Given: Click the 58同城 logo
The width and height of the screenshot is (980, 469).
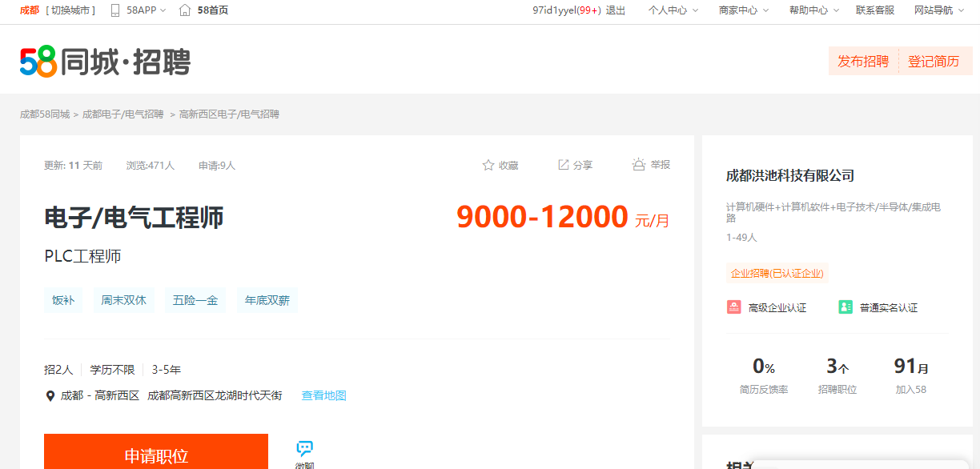Looking at the screenshot, I should click(x=105, y=62).
